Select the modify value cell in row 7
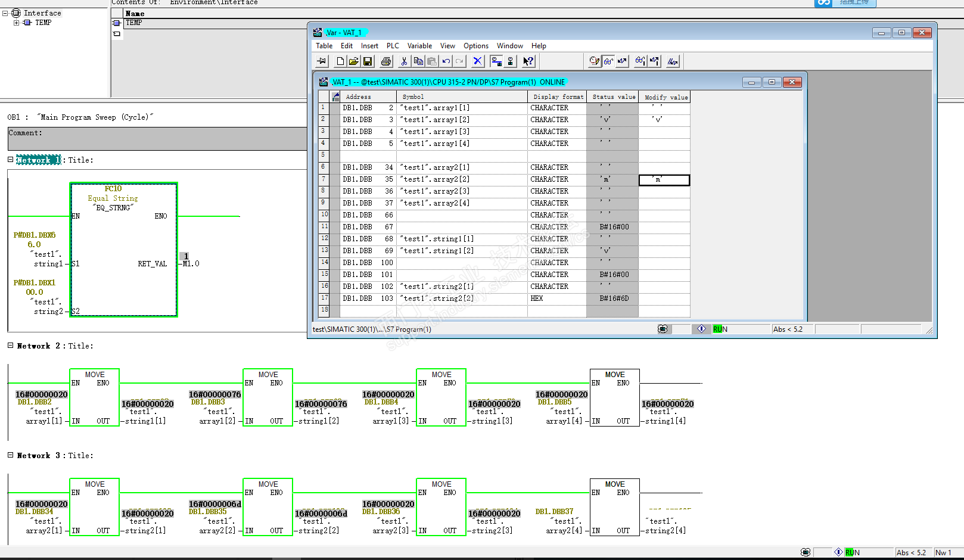Screen dimensions: 964x560 pyautogui.click(x=664, y=180)
